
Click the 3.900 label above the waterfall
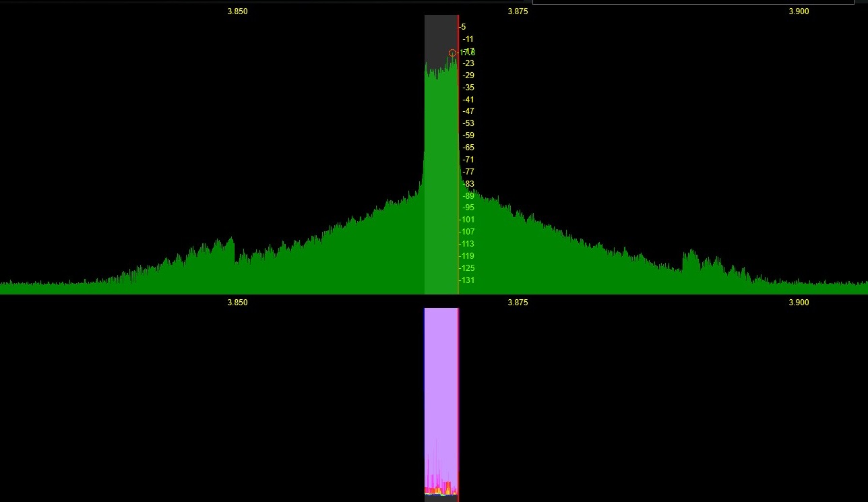click(799, 303)
